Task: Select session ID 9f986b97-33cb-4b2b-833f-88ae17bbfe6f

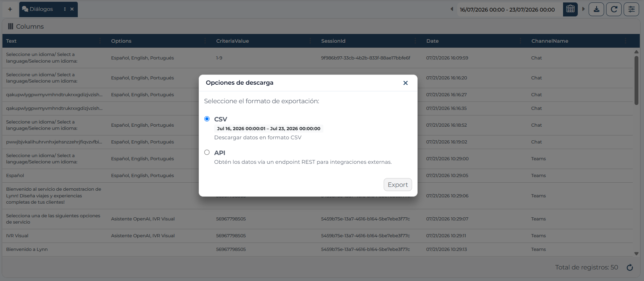Action: [x=365, y=58]
